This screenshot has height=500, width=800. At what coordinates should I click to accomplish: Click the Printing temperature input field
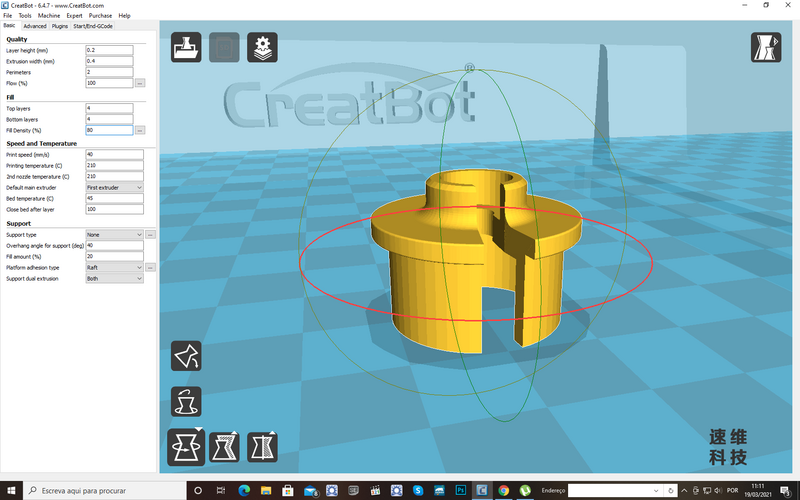point(114,165)
